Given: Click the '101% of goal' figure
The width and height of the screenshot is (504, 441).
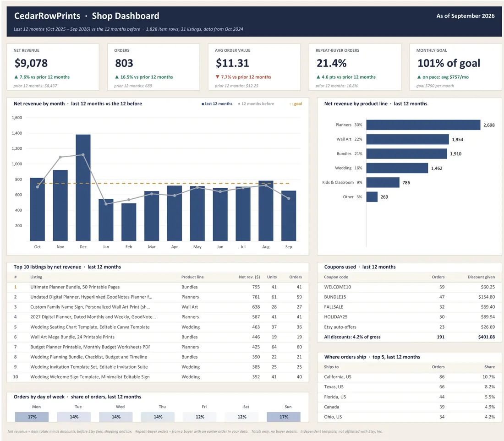Looking at the screenshot, I should [449, 63].
